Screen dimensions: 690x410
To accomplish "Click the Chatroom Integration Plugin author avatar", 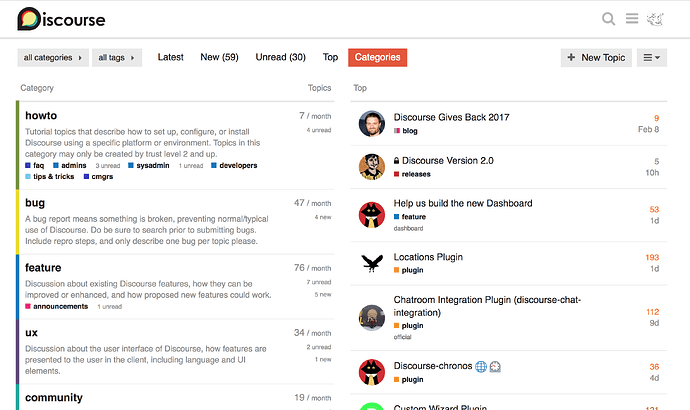I will pos(372,317).
